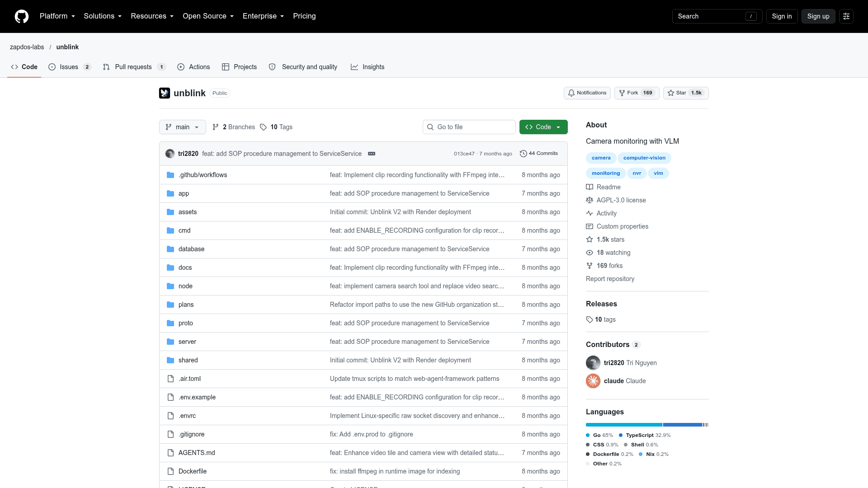Viewport: 868px width, 488px height.
Task: Click the tag icon next to 10 Tags
Action: point(263,127)
